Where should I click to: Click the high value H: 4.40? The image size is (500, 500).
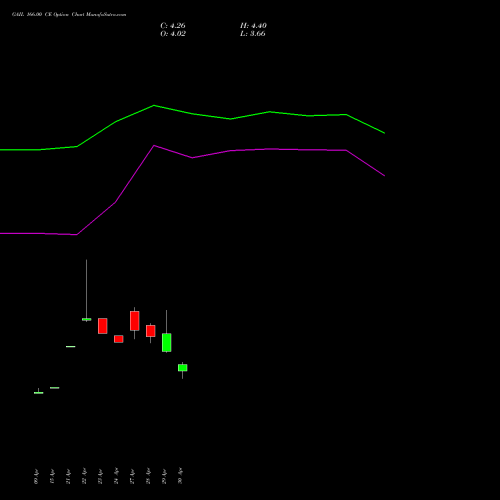coord(253,26)
